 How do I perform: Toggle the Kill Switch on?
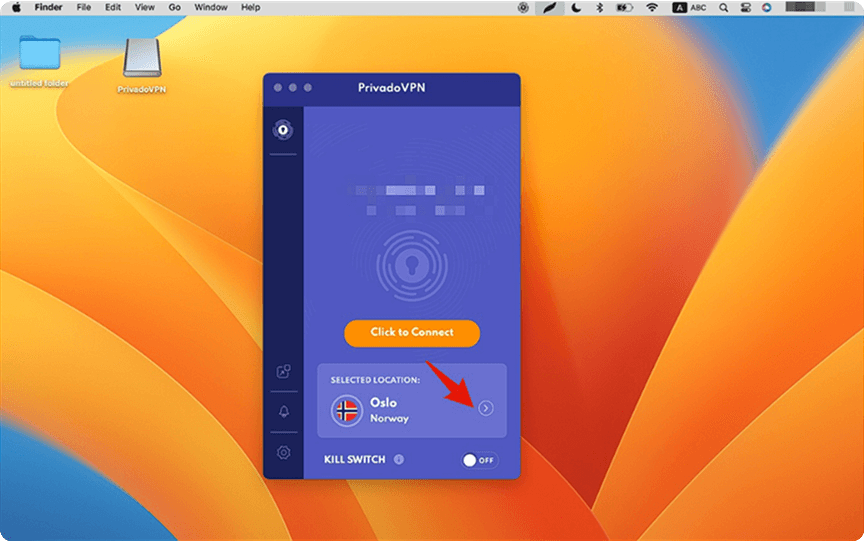[x=479, y=460]
